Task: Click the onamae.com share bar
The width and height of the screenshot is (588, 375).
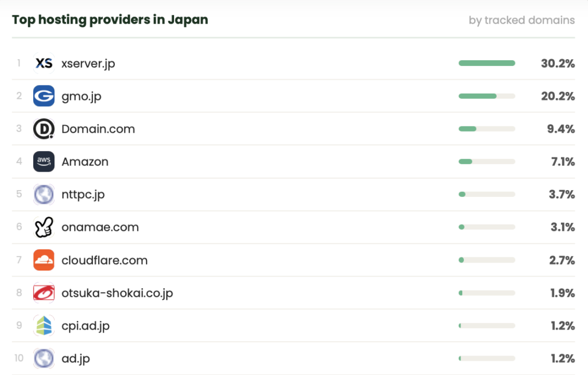Action: [x=487, y=227]
